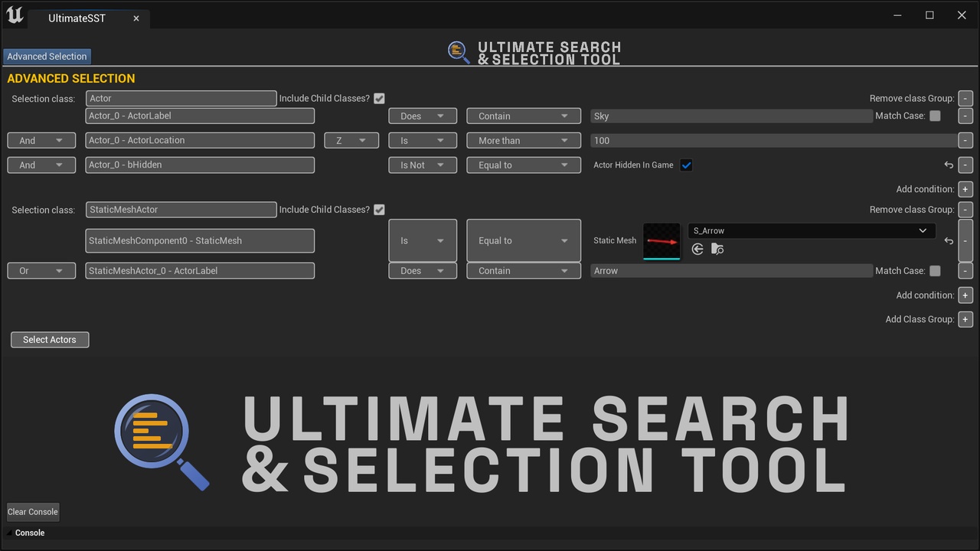Close the UltimateSST tab
This screenshot has width=980, height=551.
click(136, 18)
